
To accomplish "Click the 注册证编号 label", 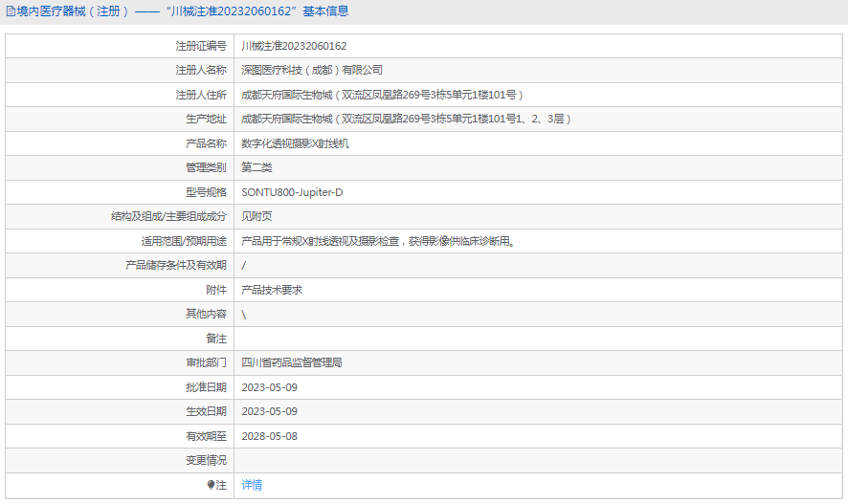I will (201, 47).
